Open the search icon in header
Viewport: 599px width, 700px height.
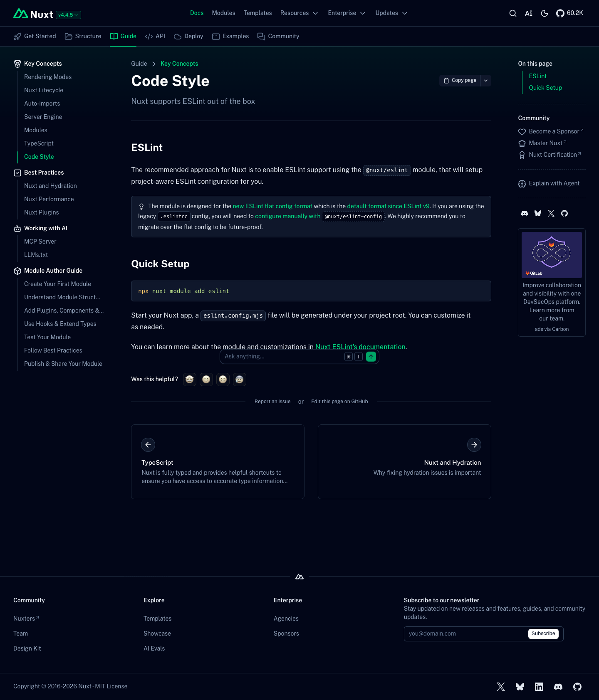coord(513,13)
